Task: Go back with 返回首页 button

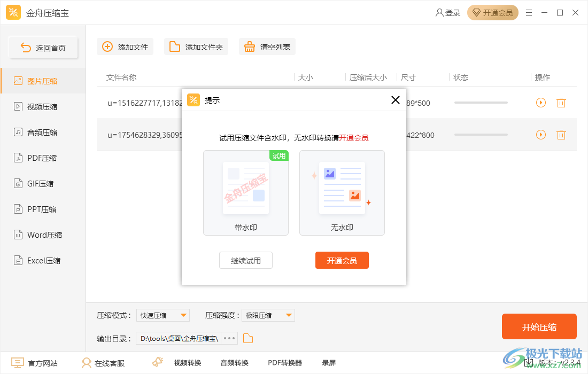Action: point(43,48)
